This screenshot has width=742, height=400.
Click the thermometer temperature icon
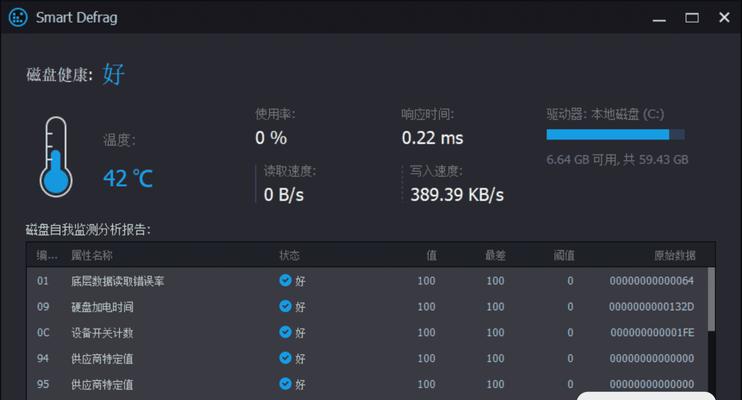56,157
